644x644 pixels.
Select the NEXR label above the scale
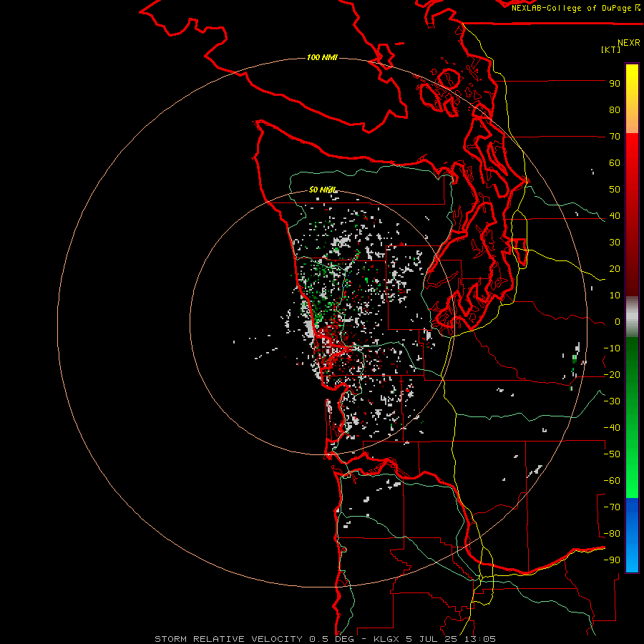628,43
